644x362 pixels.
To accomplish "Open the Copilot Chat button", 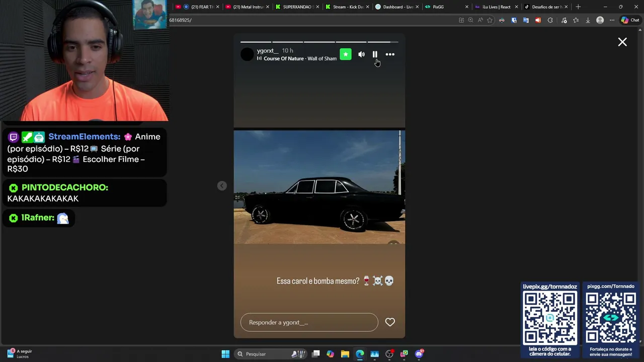I will 630,20.
